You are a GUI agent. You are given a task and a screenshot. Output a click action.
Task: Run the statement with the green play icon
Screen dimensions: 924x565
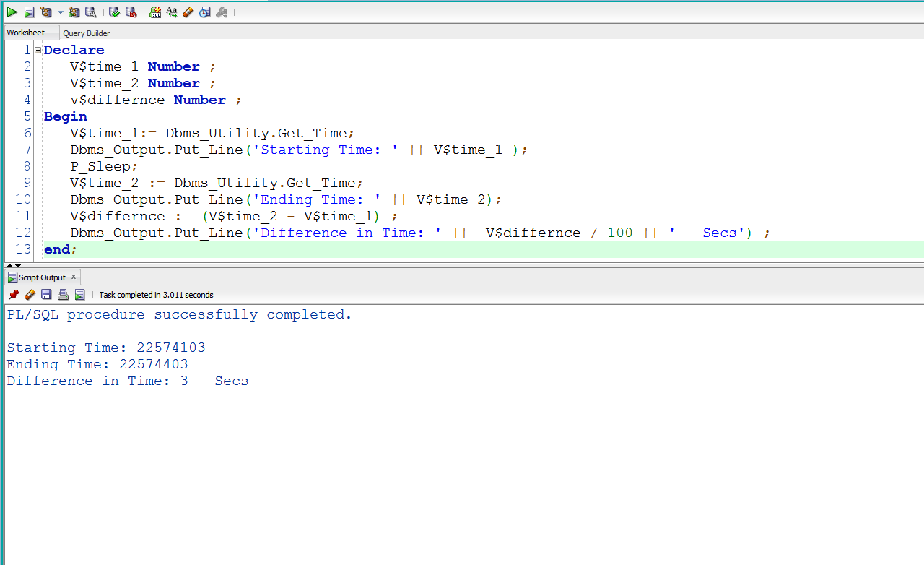[12, 12]
